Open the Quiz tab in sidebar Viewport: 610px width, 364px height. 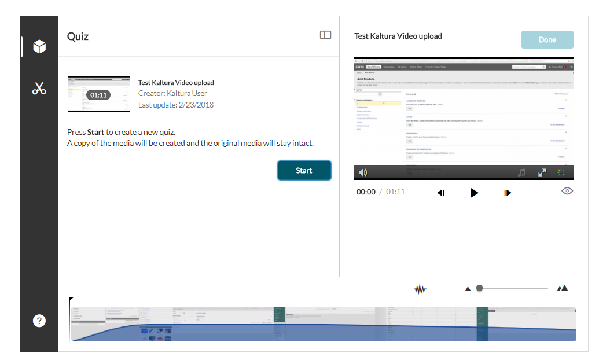click(39, 47)
